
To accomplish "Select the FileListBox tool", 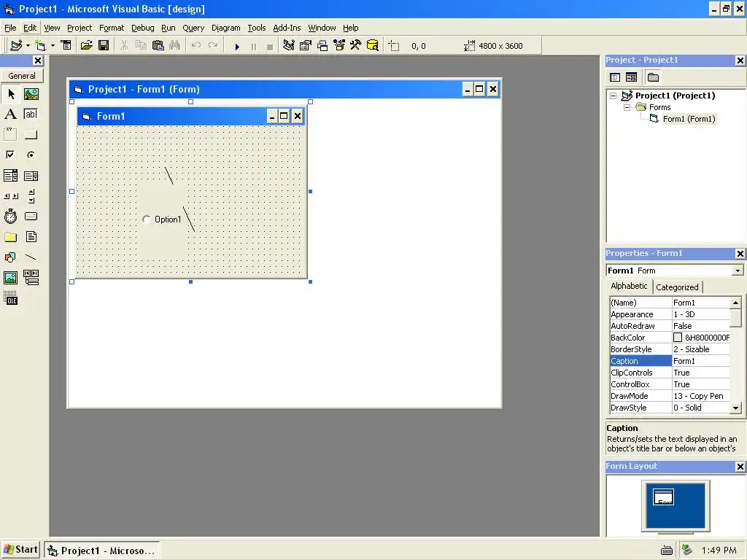I will point(31,237).
